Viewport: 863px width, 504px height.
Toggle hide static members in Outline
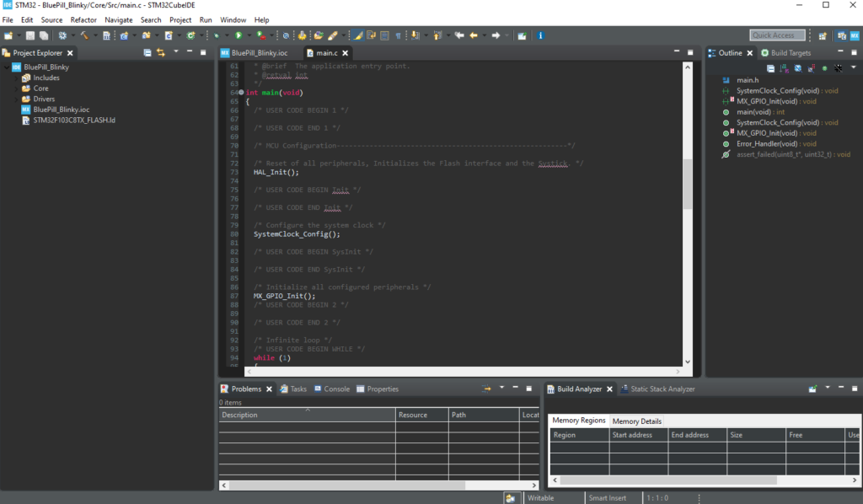point(812,69)
